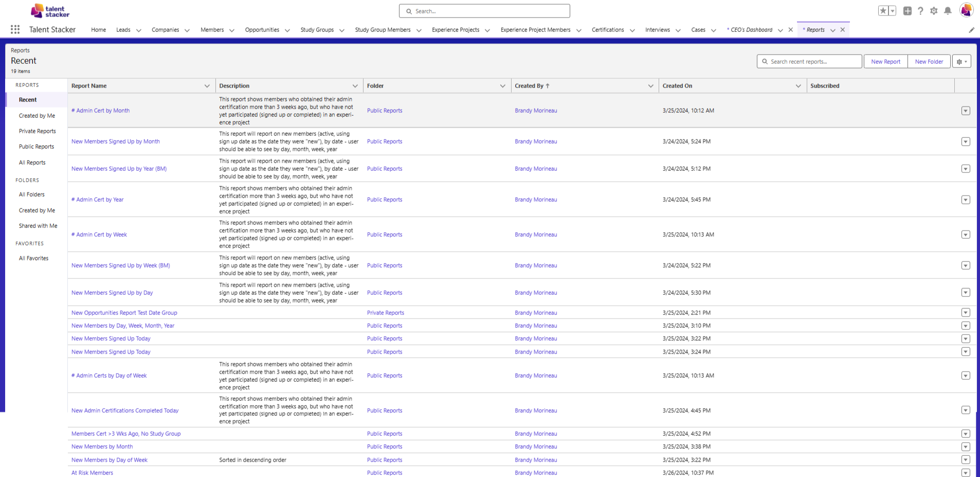Open list view settings gear dropdown

pos(961,62)
